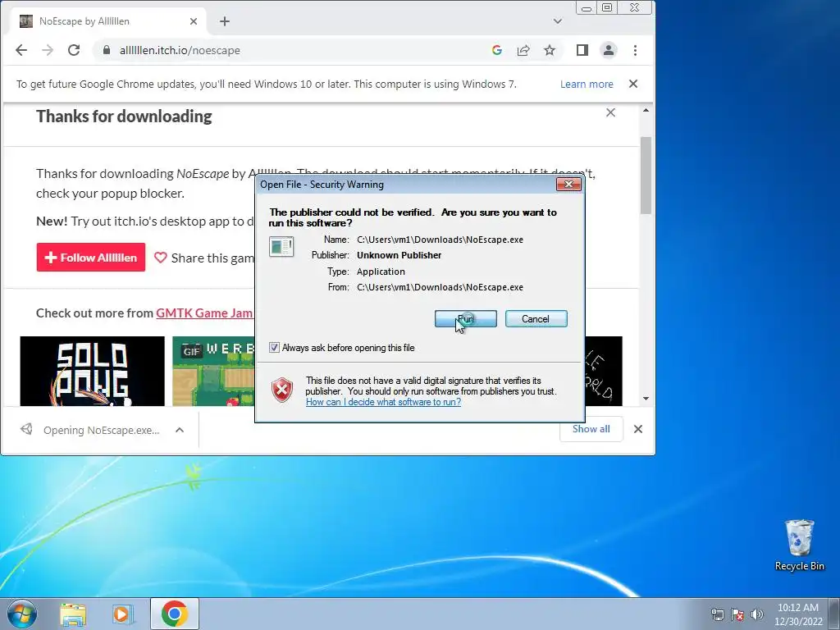Click the Unknown Publisher text

399,255
